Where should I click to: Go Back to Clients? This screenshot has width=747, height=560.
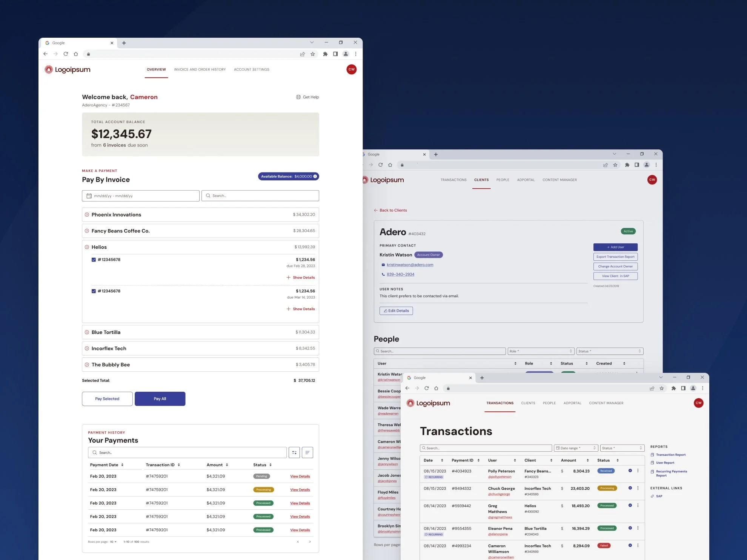[x=390, y=210]
